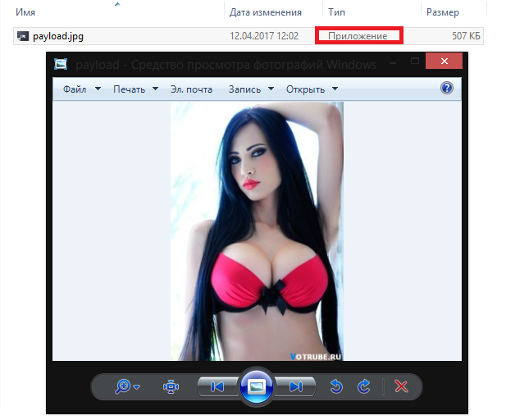Click the Тип column header
506x420 pixels.
coord(336,12)
